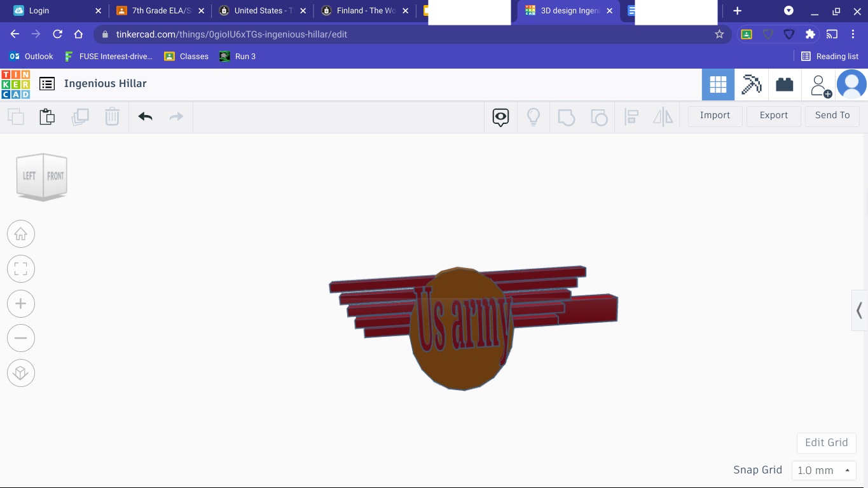
Task: Open the Classes bookmark
Action: pos(186,57)
